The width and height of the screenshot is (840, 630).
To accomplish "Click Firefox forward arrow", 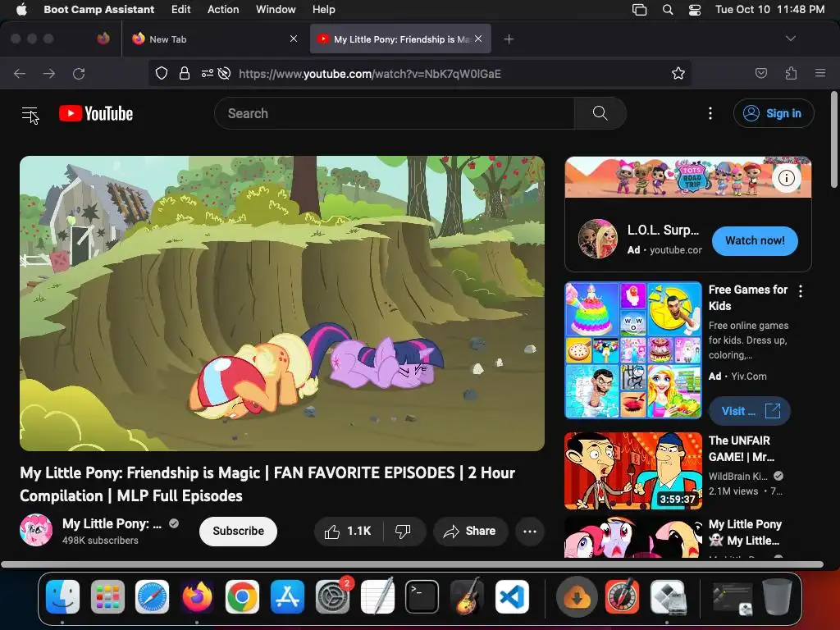I will (x=49, y=73).
